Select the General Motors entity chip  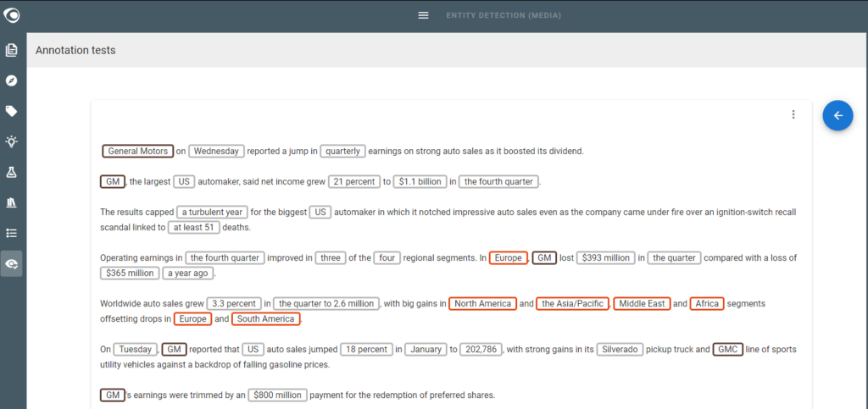(x=138, y=151)
